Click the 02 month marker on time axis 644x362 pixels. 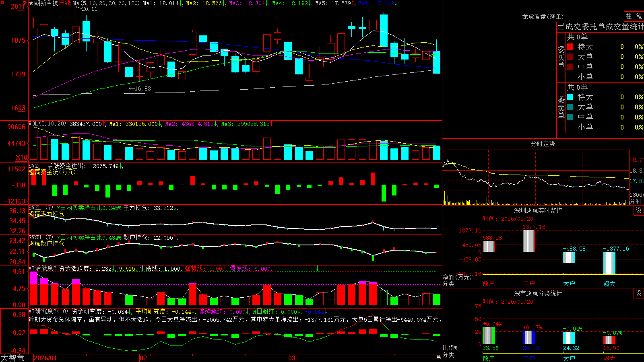point(143,358)
